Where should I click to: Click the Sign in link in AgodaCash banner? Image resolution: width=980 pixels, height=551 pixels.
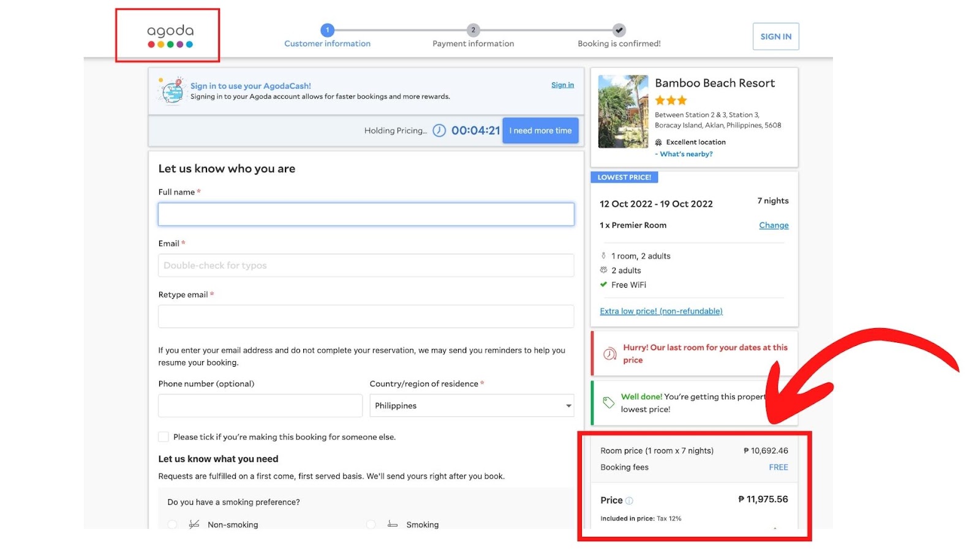click(x=562, y=85)
